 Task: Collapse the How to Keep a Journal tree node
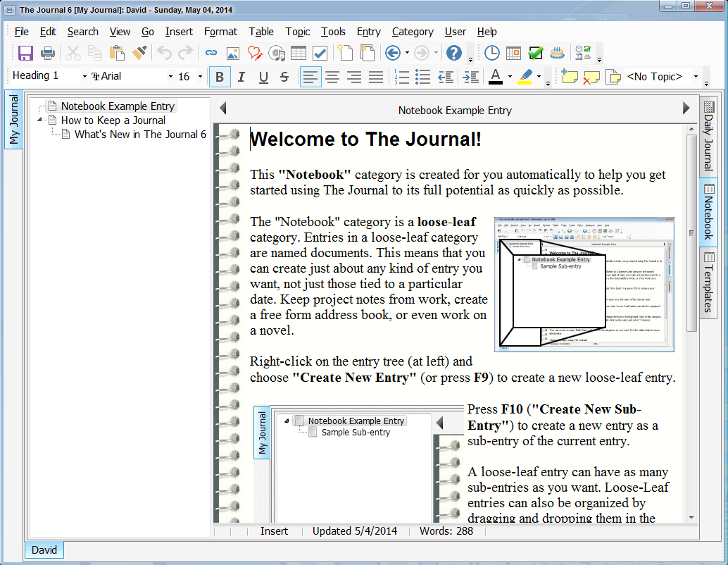click(x=40, y=120)
